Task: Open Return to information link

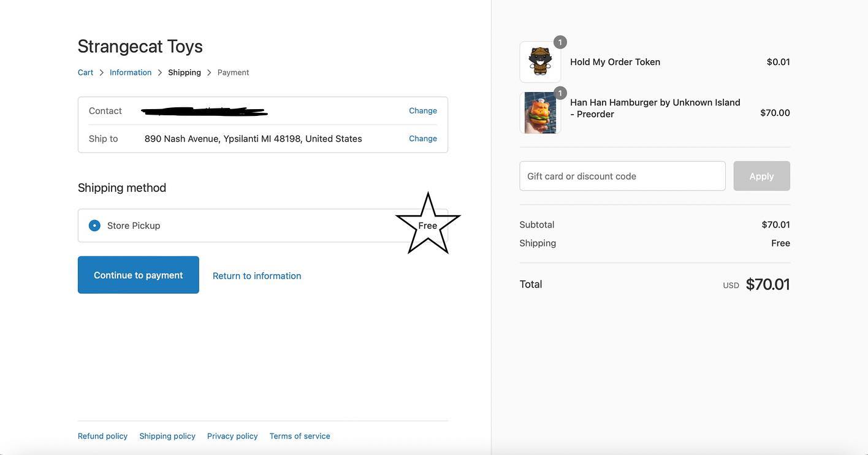Action: [x=257, y=276]
